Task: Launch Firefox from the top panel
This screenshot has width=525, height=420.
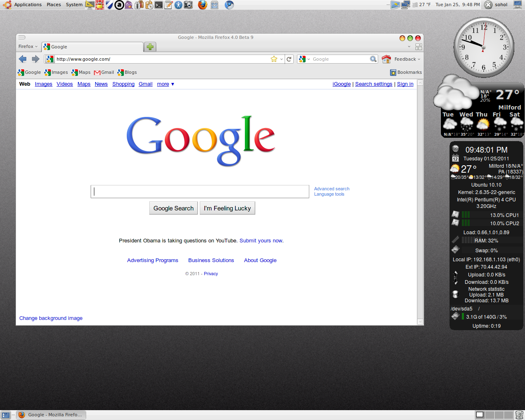Action: (203, 5)
